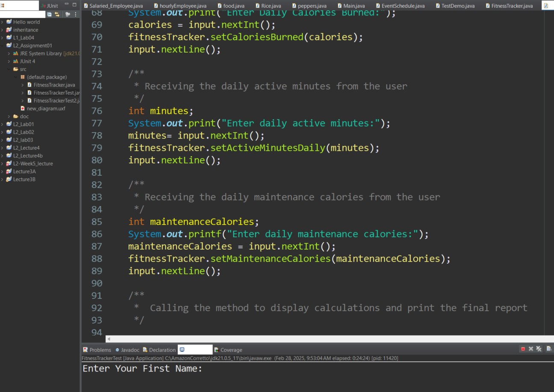Toggle Link with Editor in Package Explorer
This screenshot has width=554, height=392.
57,14
